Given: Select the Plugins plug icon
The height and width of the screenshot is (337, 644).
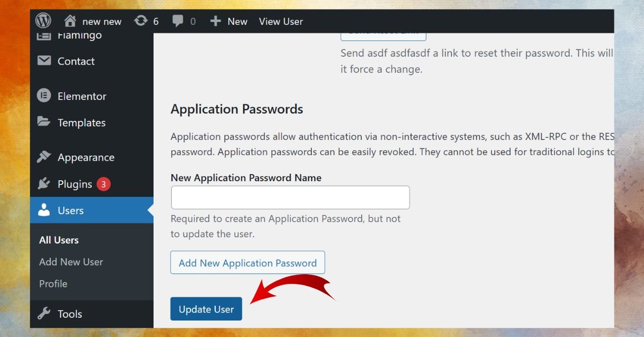Looking at the screenshot, I should tap(43, 184).
